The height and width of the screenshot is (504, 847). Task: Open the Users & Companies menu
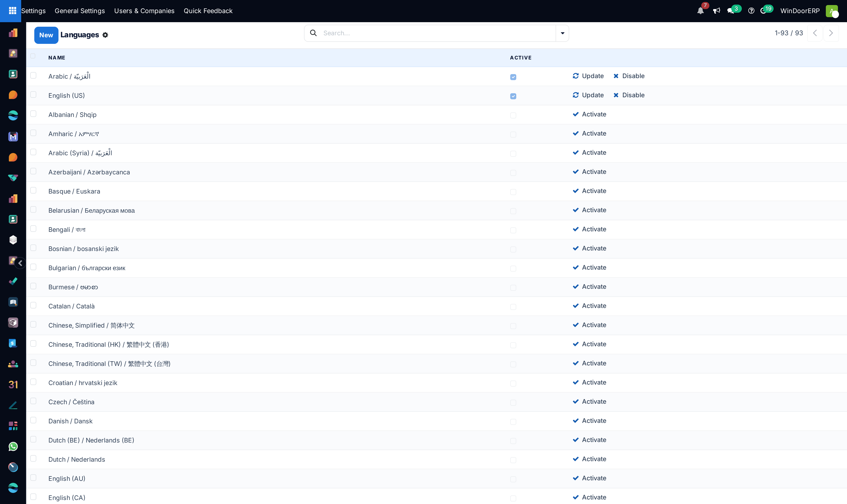(x=144, y=11)
